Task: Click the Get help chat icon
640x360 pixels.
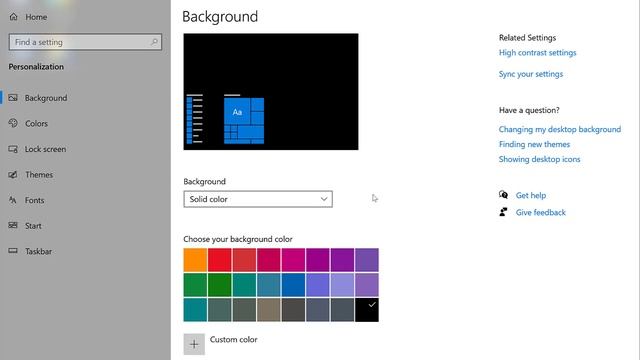Action: click(x=503, y=195)
